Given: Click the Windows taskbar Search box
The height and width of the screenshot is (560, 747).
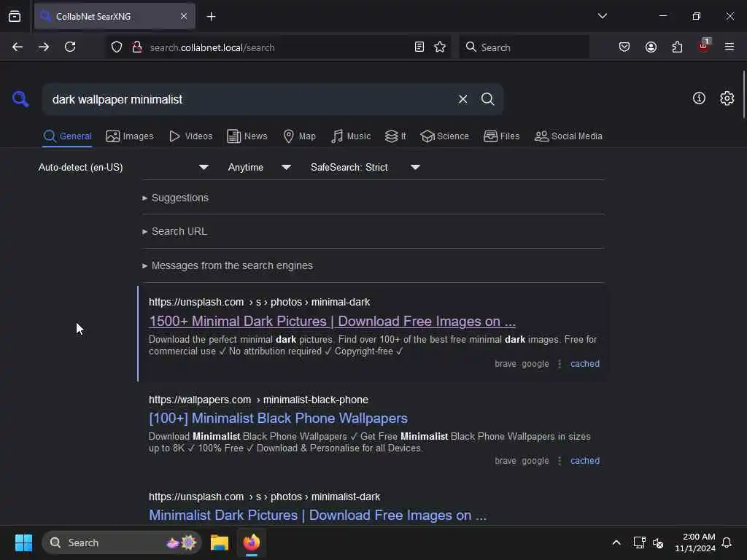Looking at the screenshot, I should point(122,542).
